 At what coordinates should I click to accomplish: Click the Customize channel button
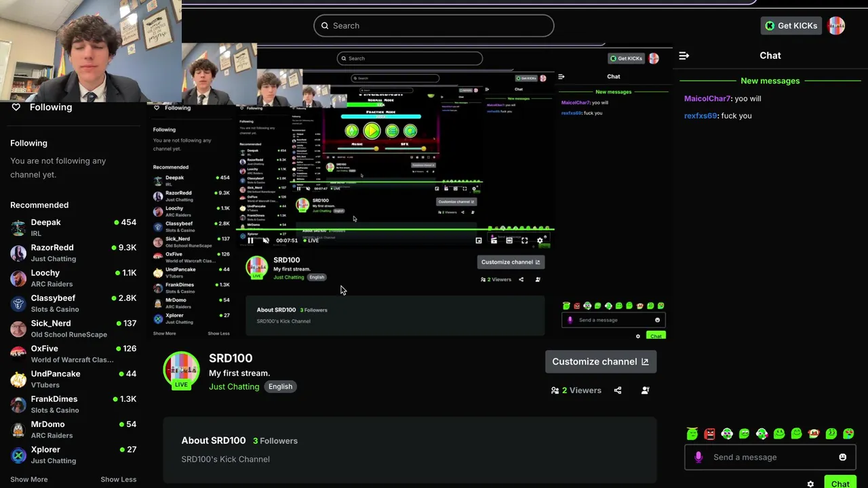(601, 362)
